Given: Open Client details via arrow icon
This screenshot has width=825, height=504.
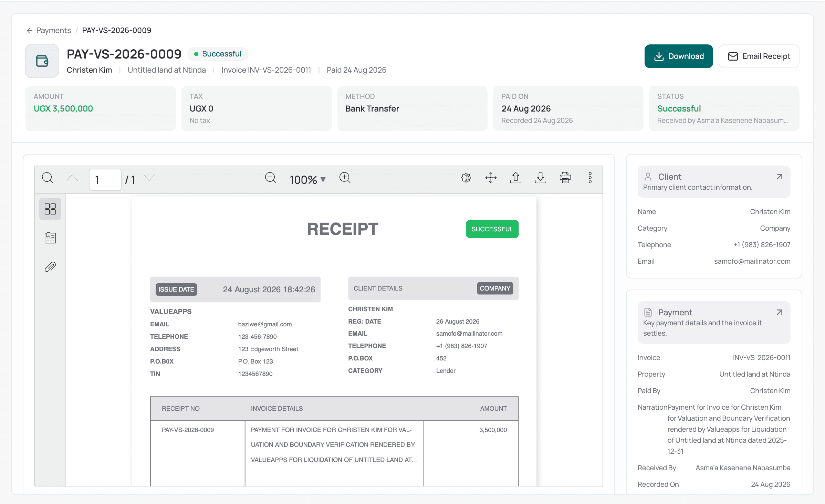Looking at the screenshot, I should point(780,177).
